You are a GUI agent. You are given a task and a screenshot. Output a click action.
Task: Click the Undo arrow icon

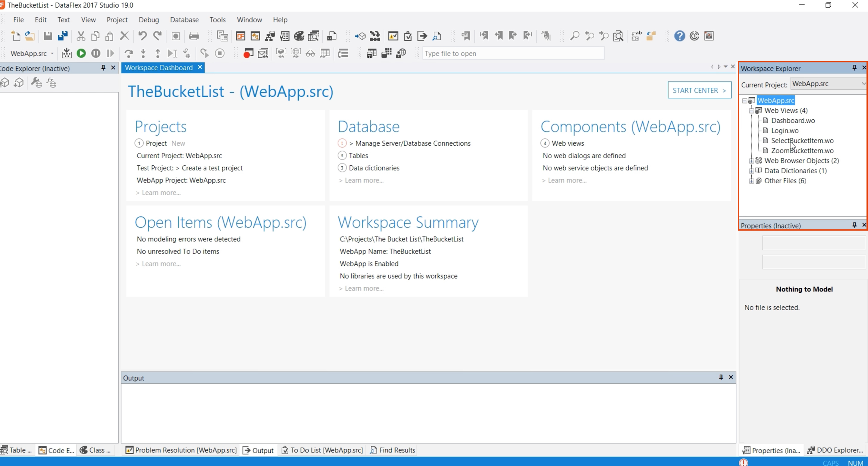tap(142, 36)
